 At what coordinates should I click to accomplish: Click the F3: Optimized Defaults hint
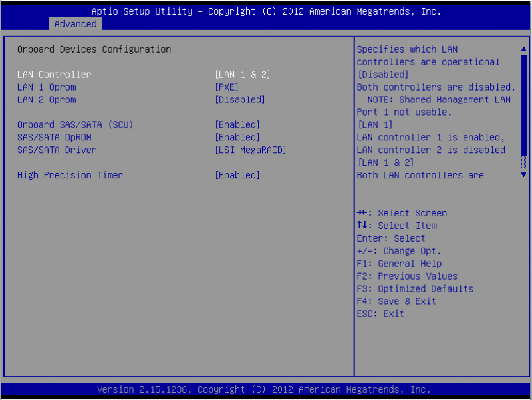point(415,289)
